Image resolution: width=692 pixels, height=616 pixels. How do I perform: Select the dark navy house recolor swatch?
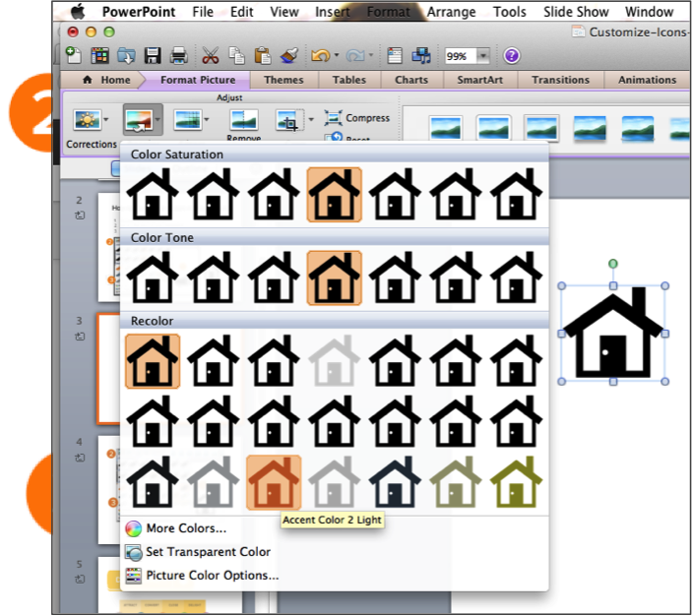[395, 482]
